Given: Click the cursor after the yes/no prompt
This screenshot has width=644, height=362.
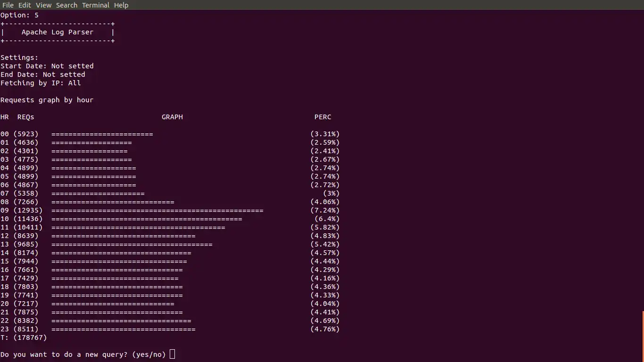Looking at the screenshot, I should (172, 354).
